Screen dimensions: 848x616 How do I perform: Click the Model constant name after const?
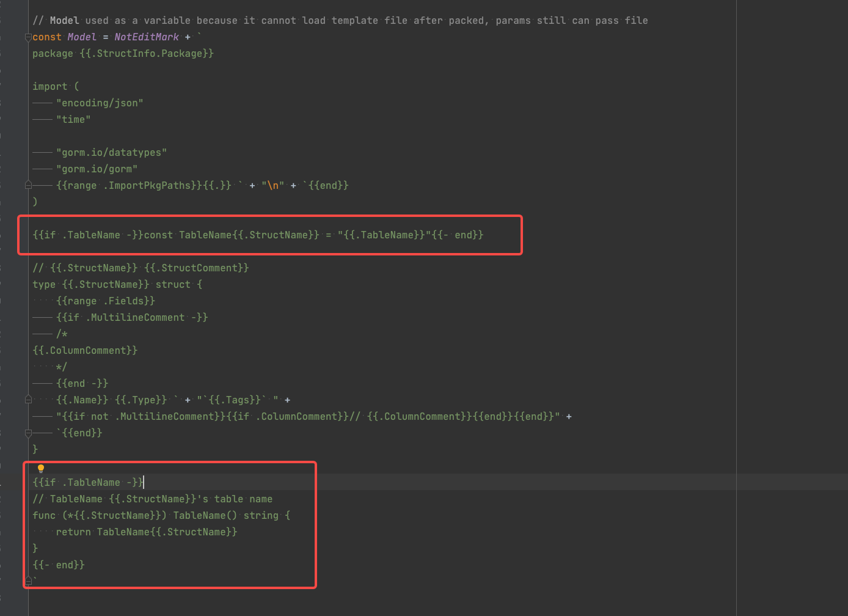tap(82, 37)
